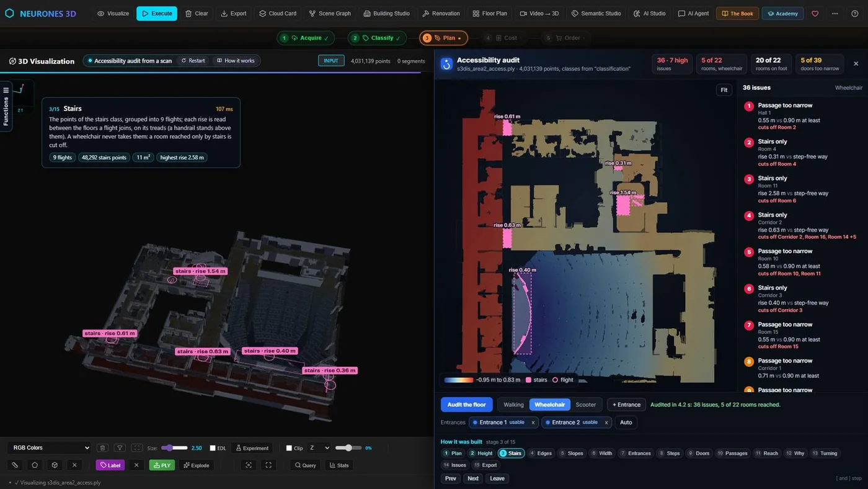Click the X icon next to Label button
This screenshot has height=489, width=868.
136,465
